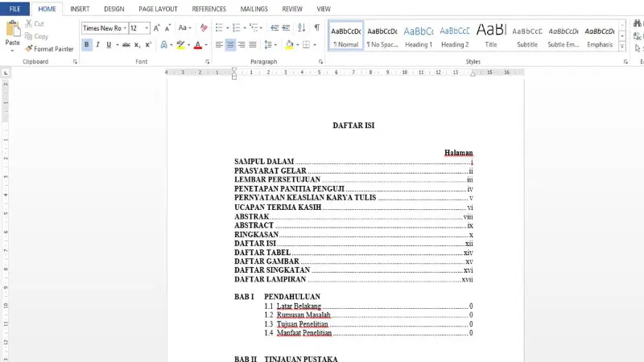Click the Paste clipboard icon
The height and width of the screenshot is (362, 644).
click(x=13, y=30)
